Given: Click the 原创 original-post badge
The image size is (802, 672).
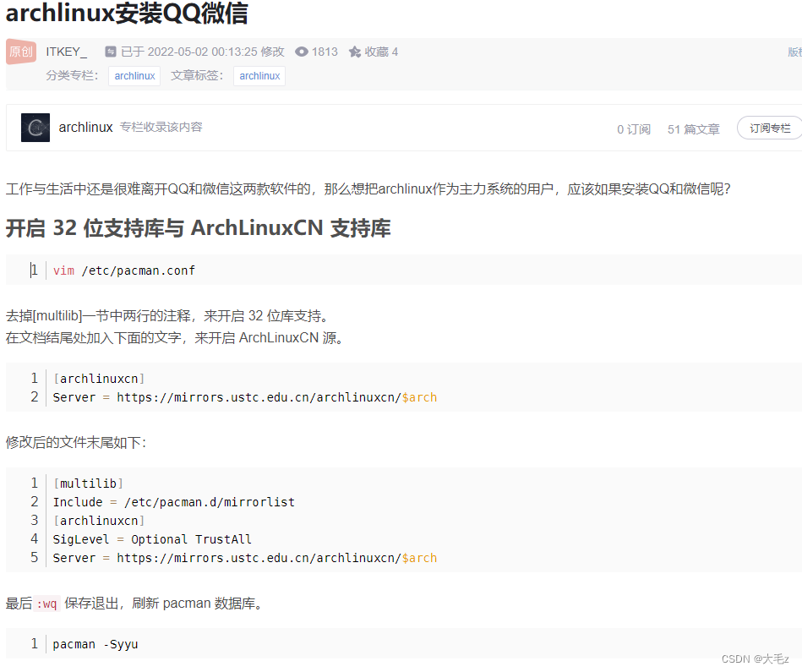Looking at the screenshot, I should [21, 52].
